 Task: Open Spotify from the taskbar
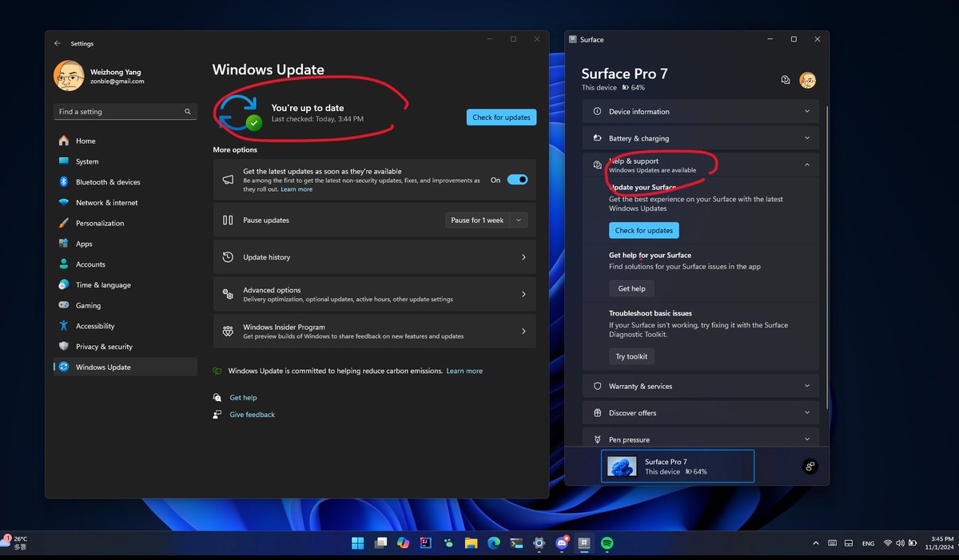(x=607, y=543)
